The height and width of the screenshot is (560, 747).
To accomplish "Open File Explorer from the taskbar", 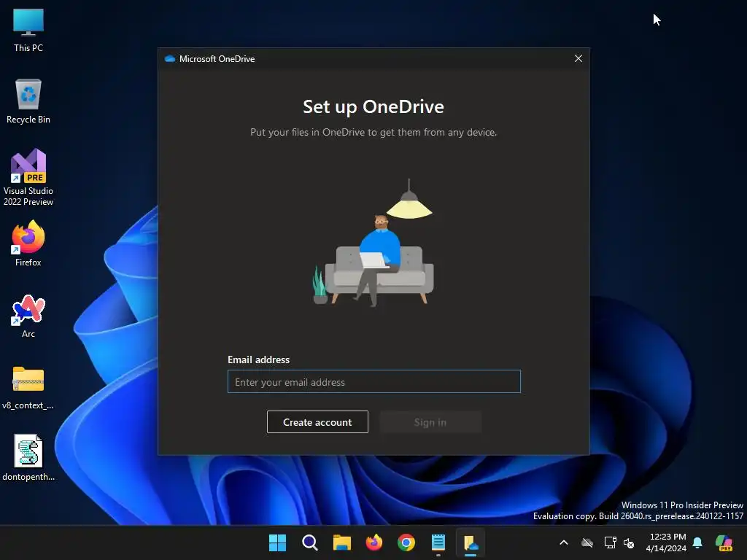I will pyautogui.click(x=341, y=542).
